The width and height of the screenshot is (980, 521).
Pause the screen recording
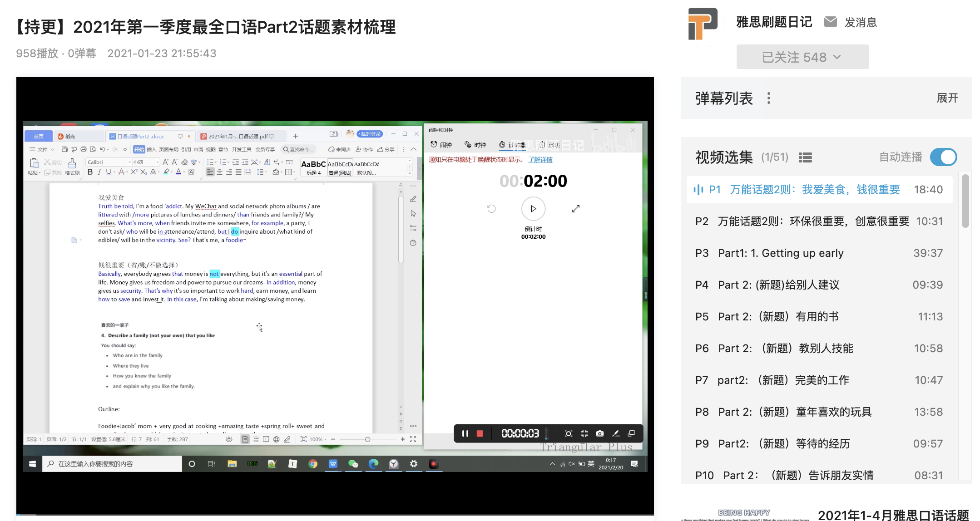point(465,433)
